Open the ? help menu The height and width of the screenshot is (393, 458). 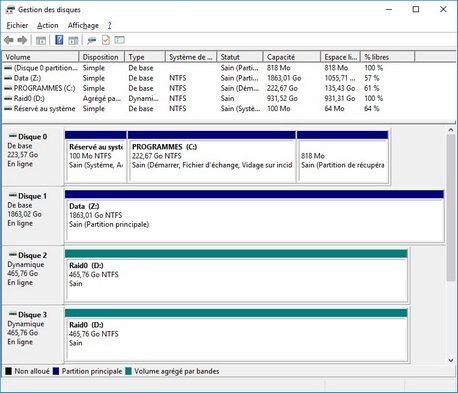(x=109, y=25)
